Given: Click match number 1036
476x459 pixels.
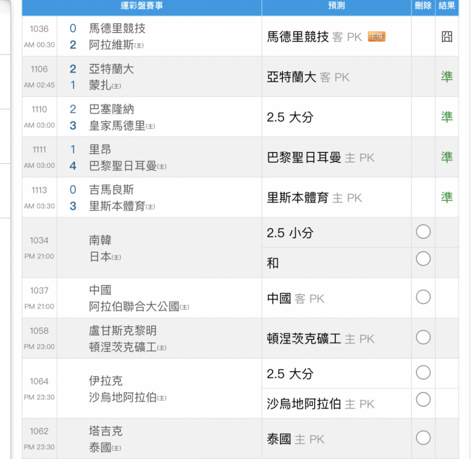Looking at the screenshot, I should coord(39,29).
